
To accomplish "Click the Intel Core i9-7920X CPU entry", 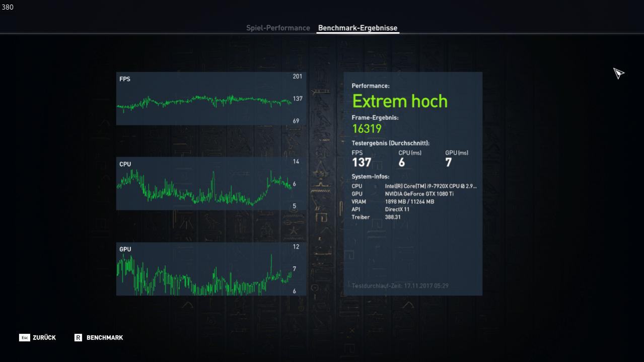I will [x=431, y=186].
